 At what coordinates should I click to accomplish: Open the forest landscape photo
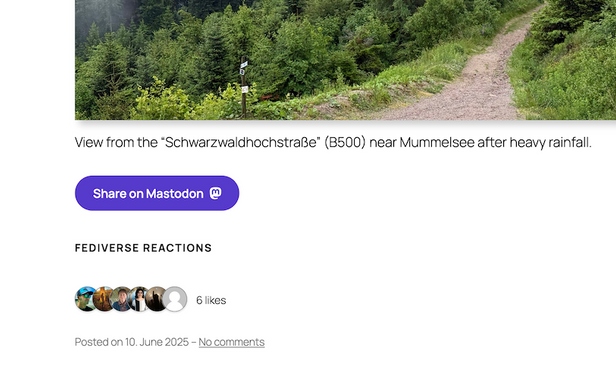point(345,60)
